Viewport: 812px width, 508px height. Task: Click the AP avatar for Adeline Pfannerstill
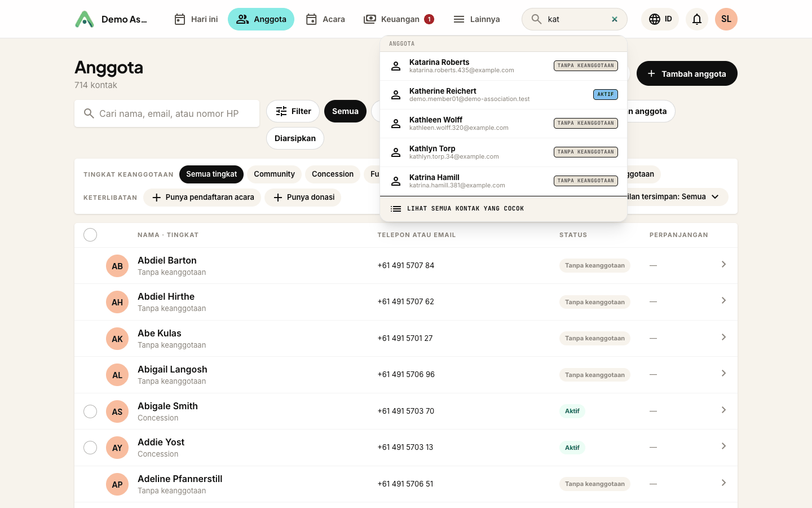[117, 484]
